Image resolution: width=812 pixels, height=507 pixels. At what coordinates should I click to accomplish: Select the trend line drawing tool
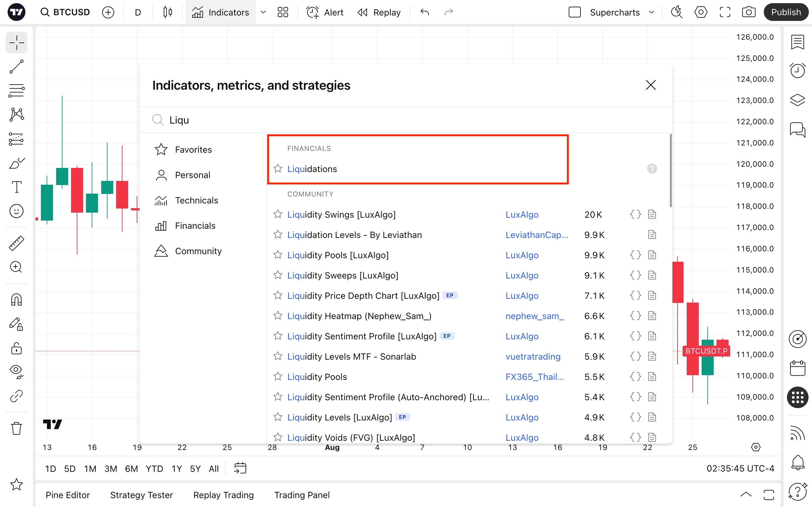click(x=16, y=67)
